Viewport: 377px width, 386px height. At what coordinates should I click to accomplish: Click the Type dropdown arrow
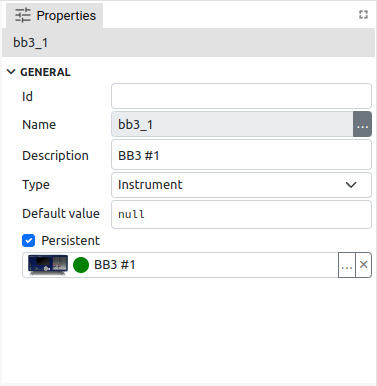coord(351,185)
